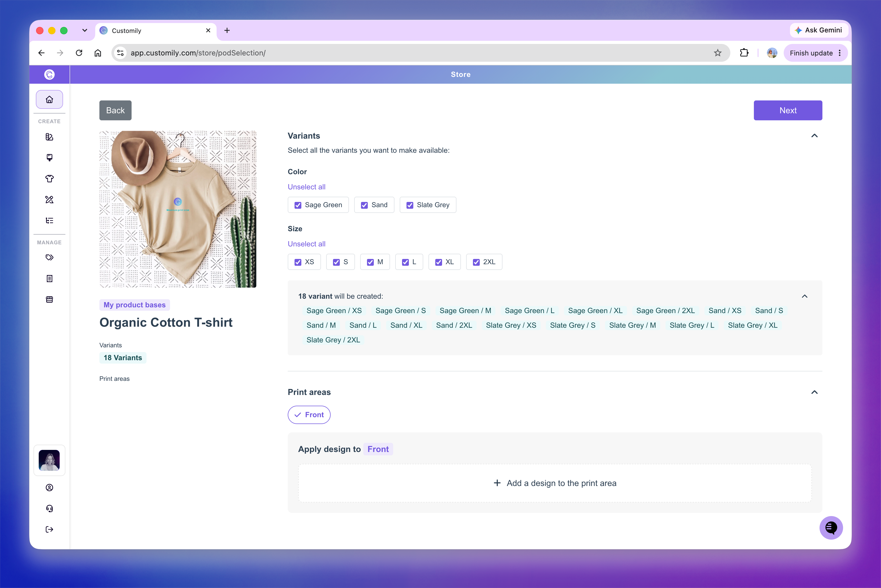Open the list tree icon in sidebar
Screen dimensions: 881x588
pyautogui.click(x=49, y=220)
